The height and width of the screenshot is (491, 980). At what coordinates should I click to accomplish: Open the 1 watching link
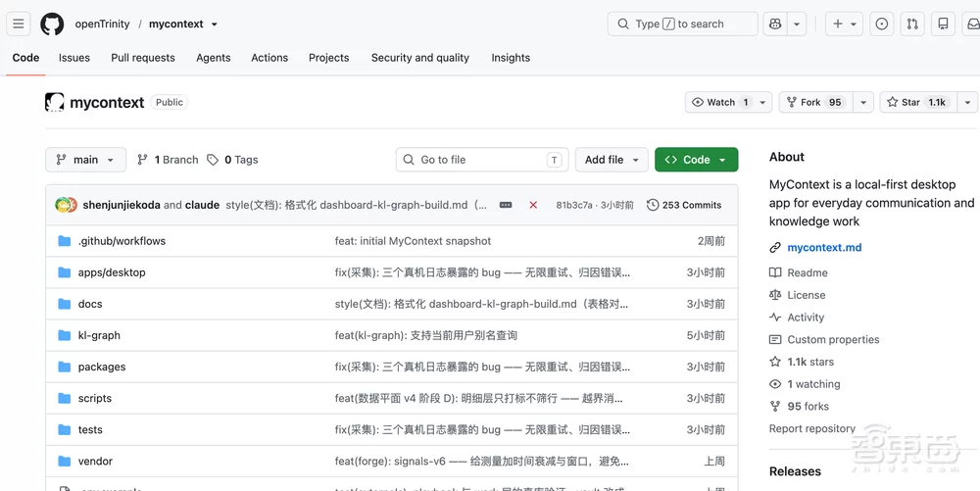coord(813,384)
